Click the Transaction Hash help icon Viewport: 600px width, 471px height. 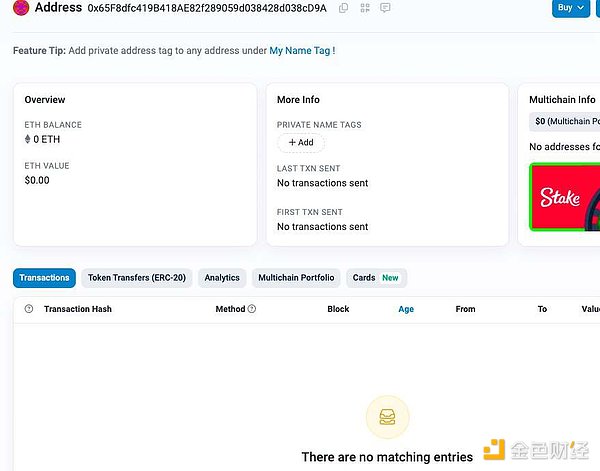tap(28, 309)
